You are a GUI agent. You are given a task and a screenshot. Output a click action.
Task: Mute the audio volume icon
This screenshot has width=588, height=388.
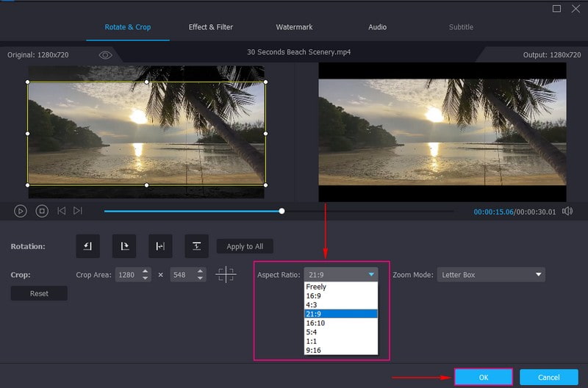567,211
